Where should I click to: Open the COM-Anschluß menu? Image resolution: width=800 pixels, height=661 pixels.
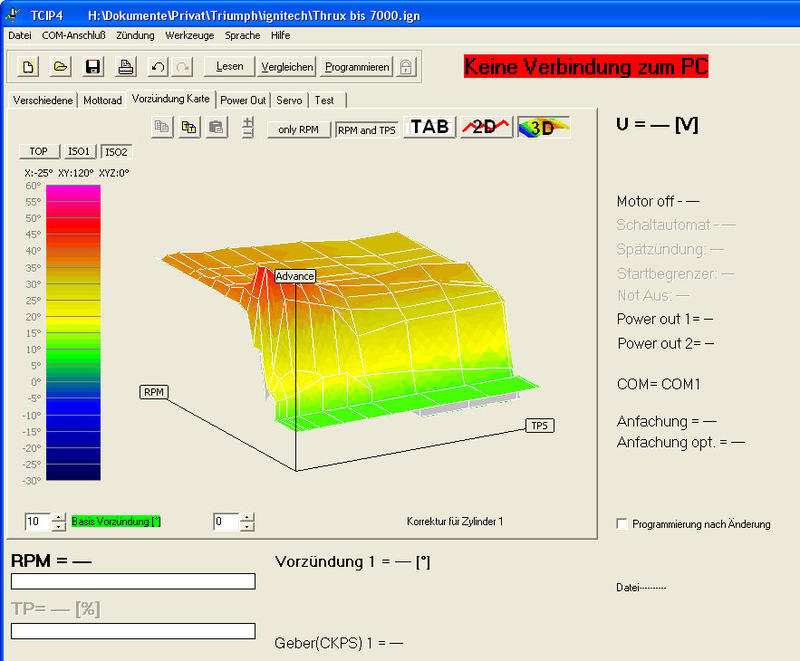73,35
